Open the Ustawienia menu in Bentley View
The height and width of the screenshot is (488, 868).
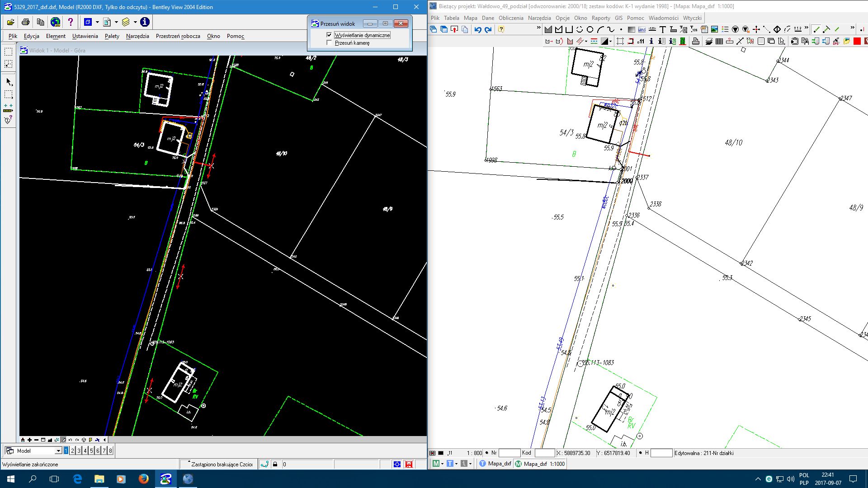pos(85,36)
